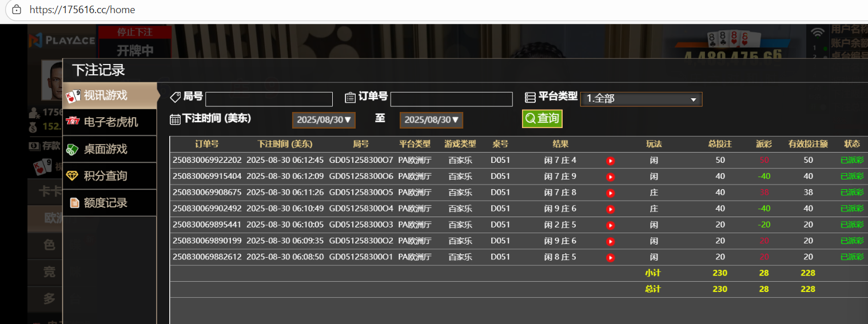
Task: Open the start date 2025/08/30 dropdown
Action: click(324, 120)
